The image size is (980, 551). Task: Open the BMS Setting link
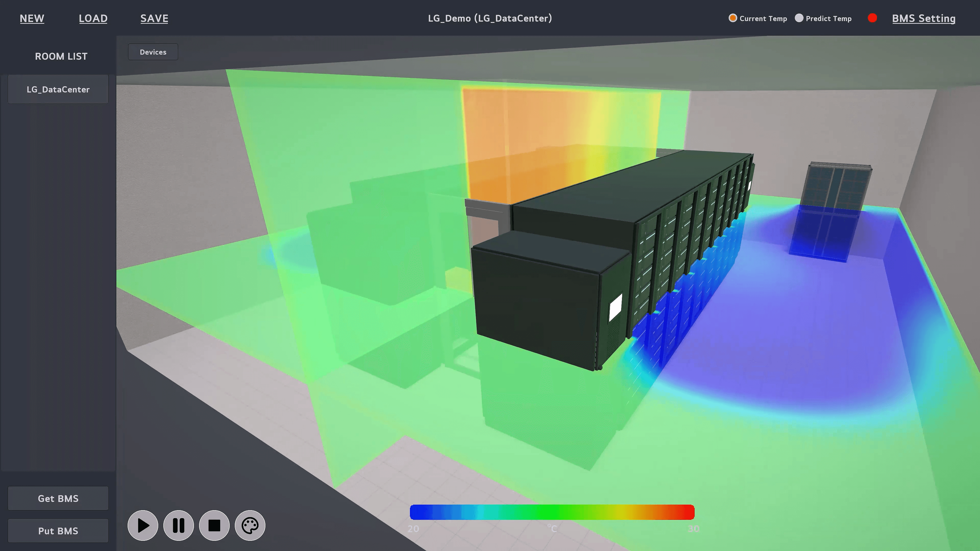(x=923, y=18)
